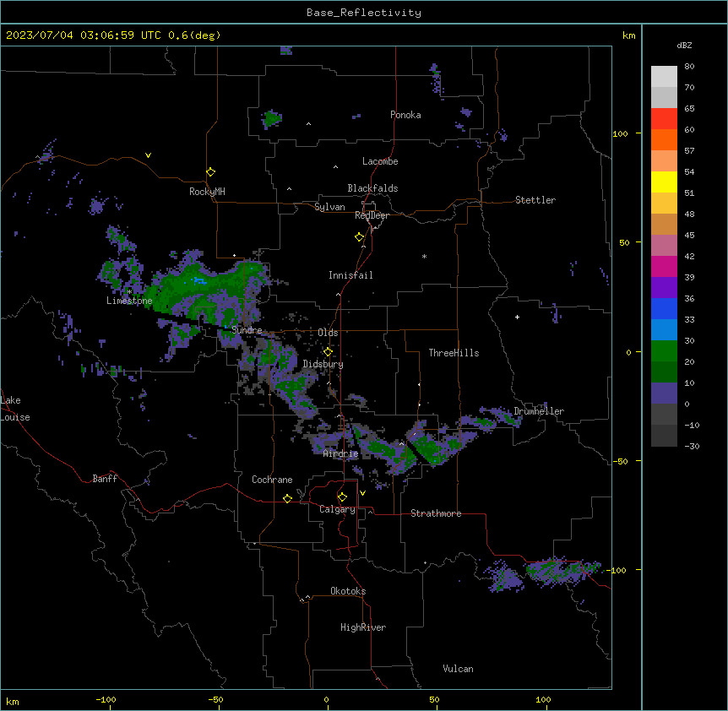Click the green 30 dBZ legend swatch

click(x=664, y=351)
